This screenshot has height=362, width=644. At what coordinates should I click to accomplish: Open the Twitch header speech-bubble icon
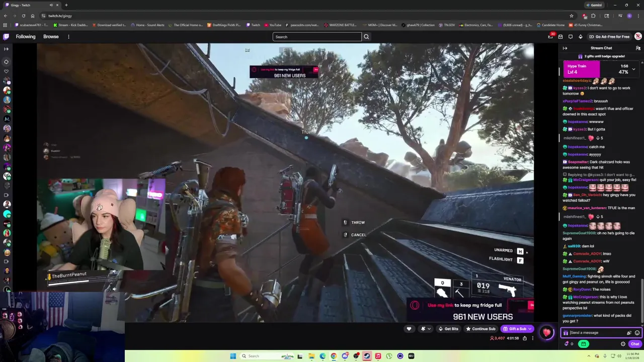tap(571, 37)
